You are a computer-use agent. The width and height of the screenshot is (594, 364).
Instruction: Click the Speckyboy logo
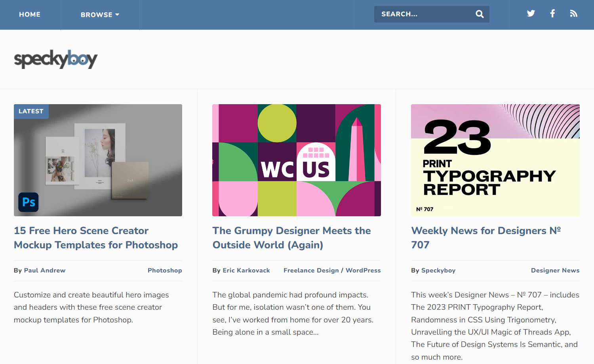click(56, 59)
